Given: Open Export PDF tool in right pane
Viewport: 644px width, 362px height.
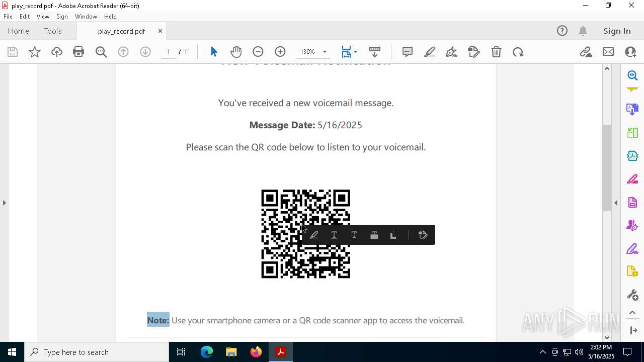Looking at the screenshot, I should (x=632, y=109).
